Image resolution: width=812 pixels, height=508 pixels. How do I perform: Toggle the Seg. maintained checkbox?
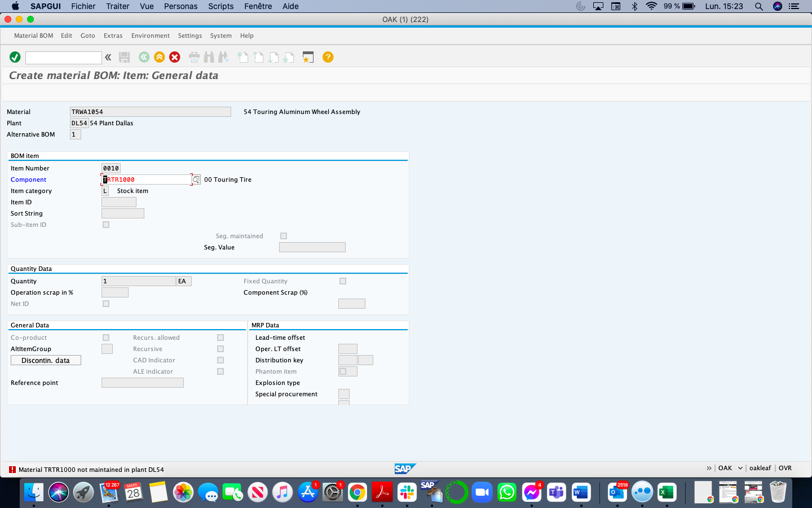point(284,236)
